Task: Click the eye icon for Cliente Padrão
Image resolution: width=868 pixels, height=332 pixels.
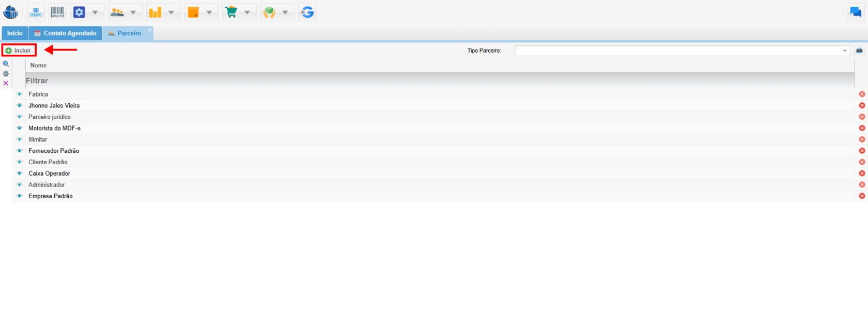Action: click(x=20, y=162)
